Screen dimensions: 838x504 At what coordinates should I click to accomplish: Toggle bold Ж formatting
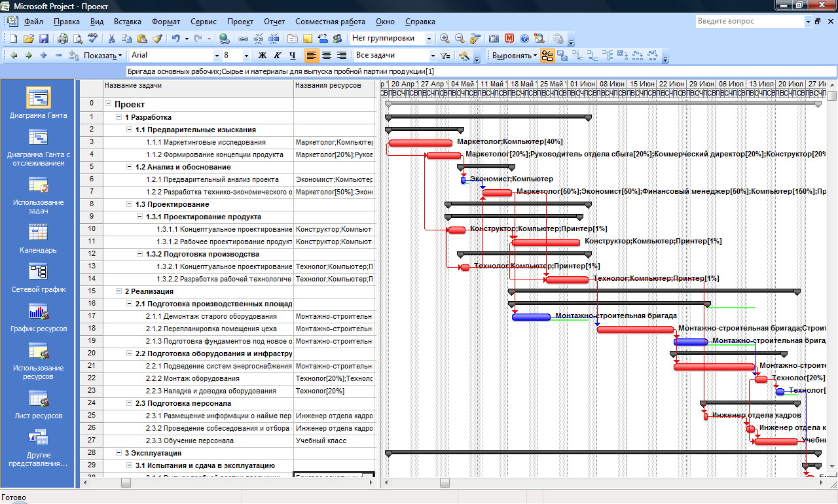pyautogui.click(x=263, y=56)
